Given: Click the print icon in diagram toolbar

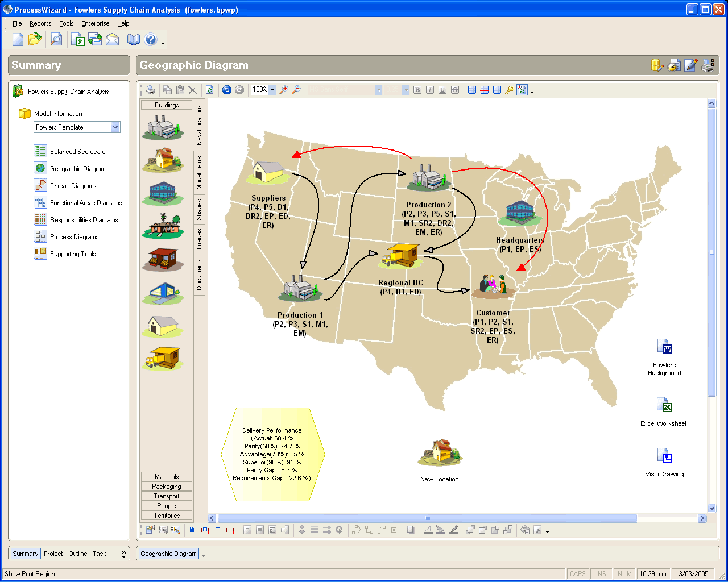Looking at the screenshot, I should [151, 90].
